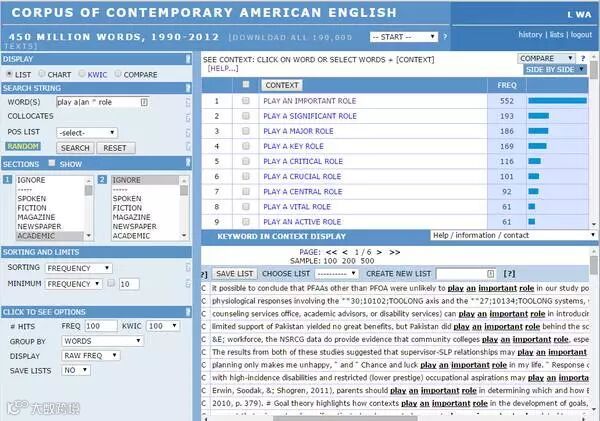Image resolution: width=600 pixels, height=421 pixels.
Task: Click the small help icon right of COLLOCATES row
Action: point(188,117)
